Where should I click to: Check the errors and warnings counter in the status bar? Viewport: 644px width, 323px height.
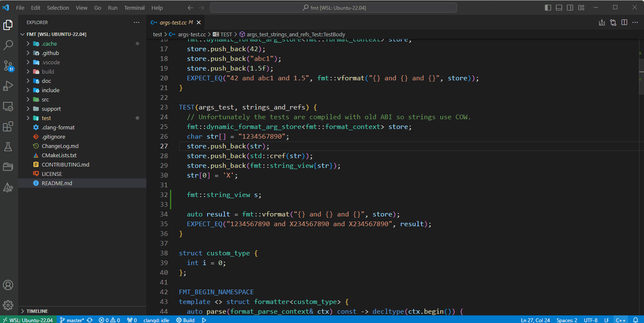coord(109,320)
